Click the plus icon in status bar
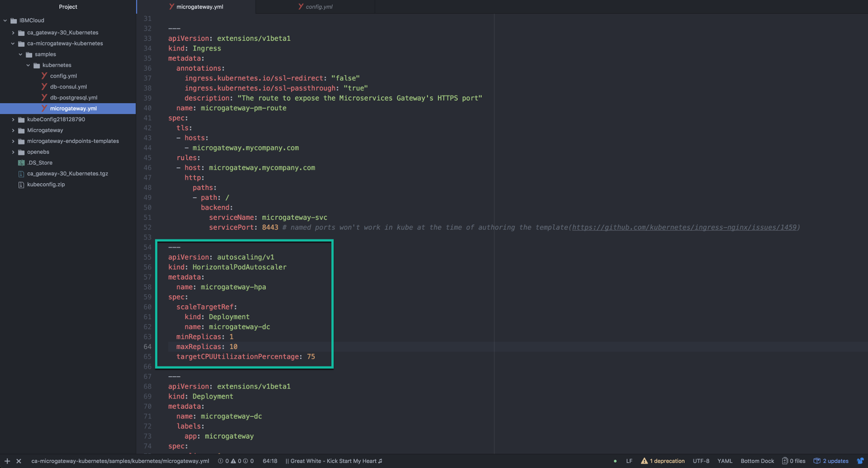868x468 pixels. tap(7, 461)
